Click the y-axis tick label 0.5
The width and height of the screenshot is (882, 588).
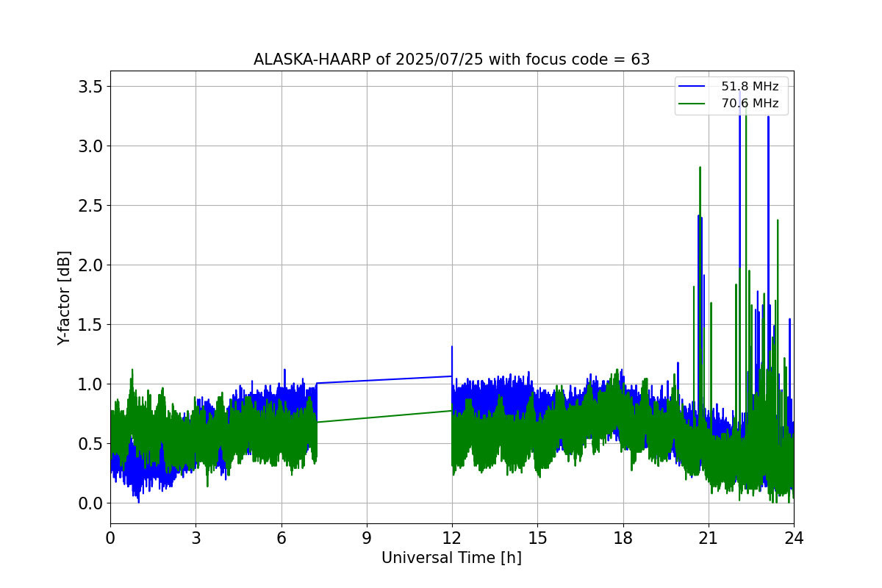90,444
